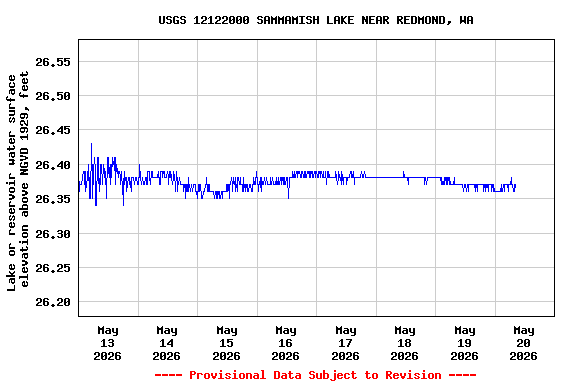Image resolution: width=576 pixels, height=384 pixels.
Task: Click the y-axis label '26.55'
Action: 53,62
